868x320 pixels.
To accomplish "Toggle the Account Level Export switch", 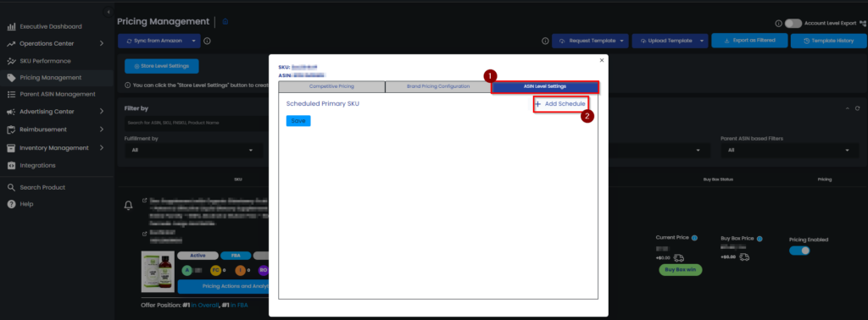I will click(x=793, y=23).
